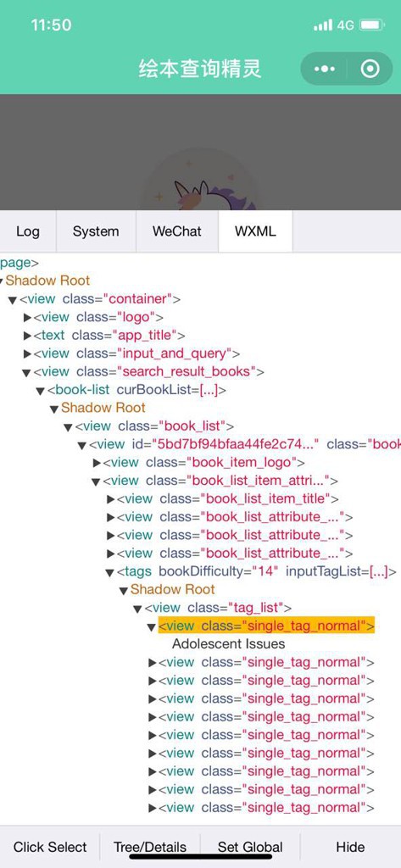
Task: Select the WXML tab
Action: click(x=255, y=231)
